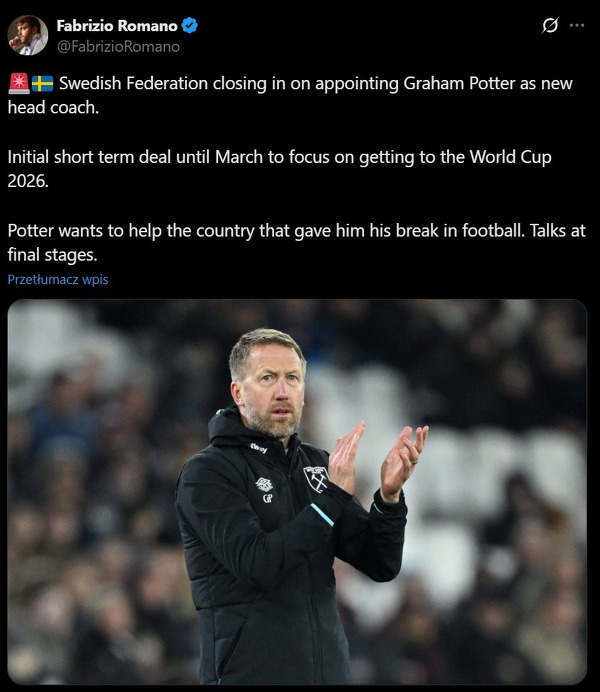The height and width of the screenshot is (692, 600).
Task: Click the West Ham crest on jacket
Action: [x=316, y=479]
